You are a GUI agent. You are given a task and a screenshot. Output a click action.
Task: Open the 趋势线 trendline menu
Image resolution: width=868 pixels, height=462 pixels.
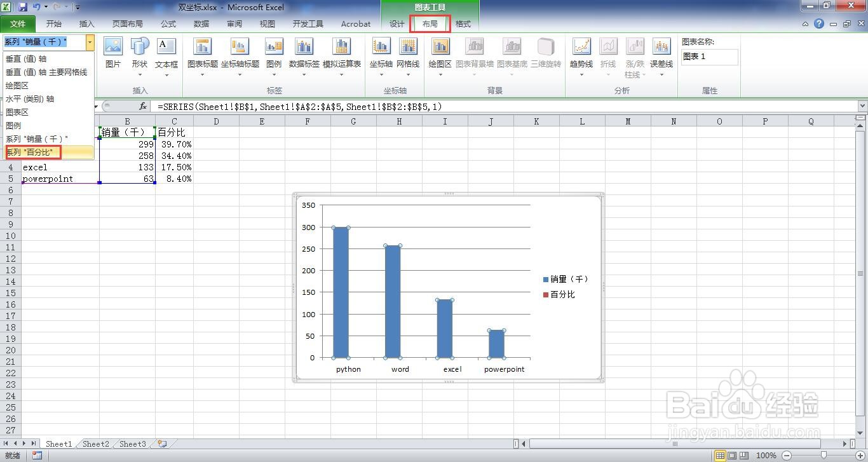(x=581, y=57)
